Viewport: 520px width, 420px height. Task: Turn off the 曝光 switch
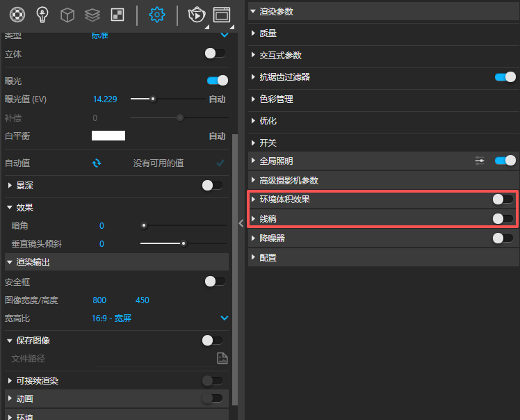tap(217, 81)
